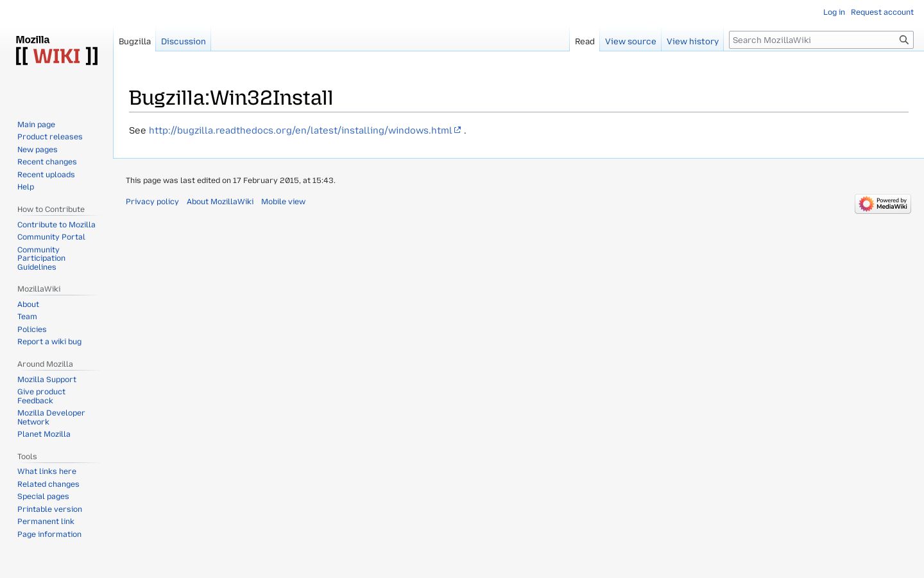Screen dimensions: 924x578
Task: Open Mozilla Developer Network
Action: pos(51,417)
